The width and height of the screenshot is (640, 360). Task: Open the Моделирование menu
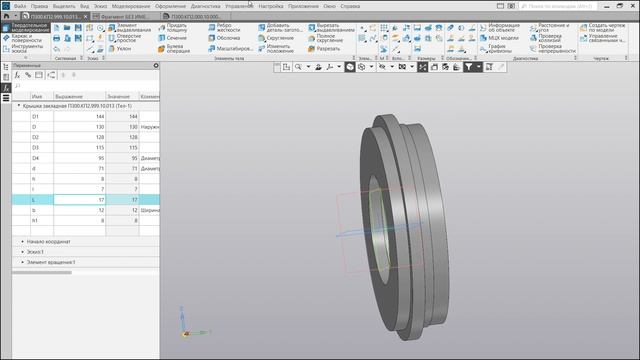pos(131,6)
